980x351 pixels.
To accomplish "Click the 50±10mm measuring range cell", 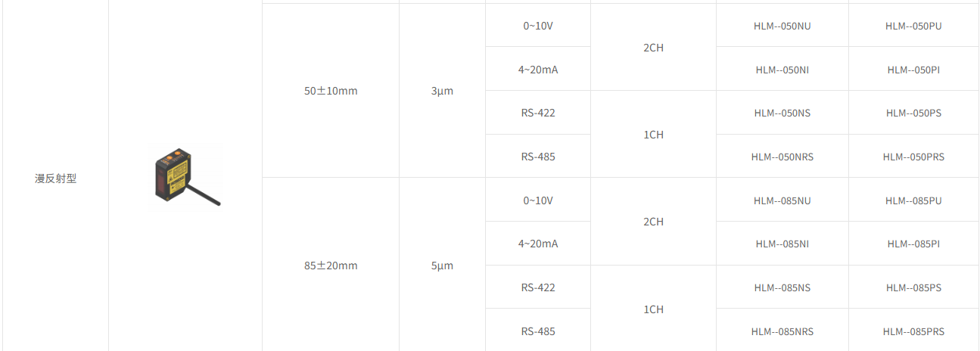I will 331,91.
